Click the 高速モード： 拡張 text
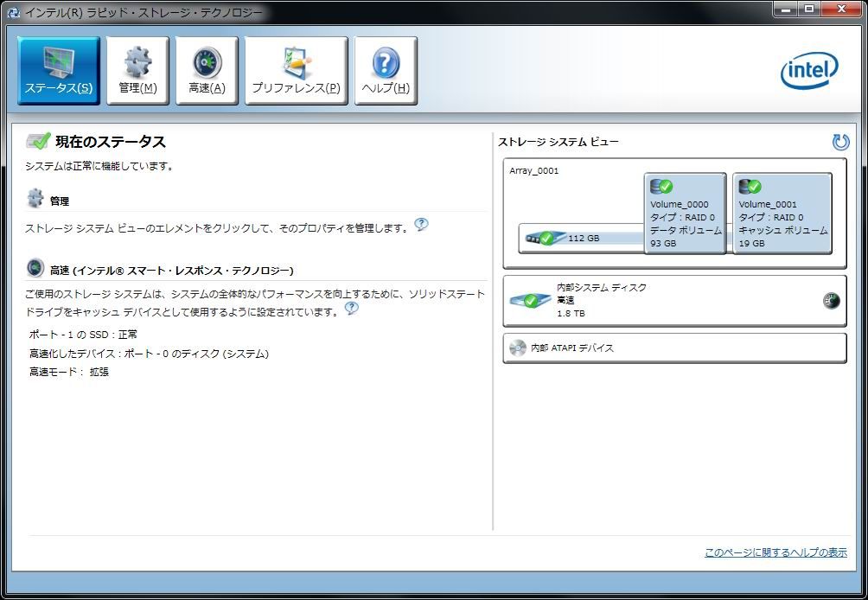 69,372
